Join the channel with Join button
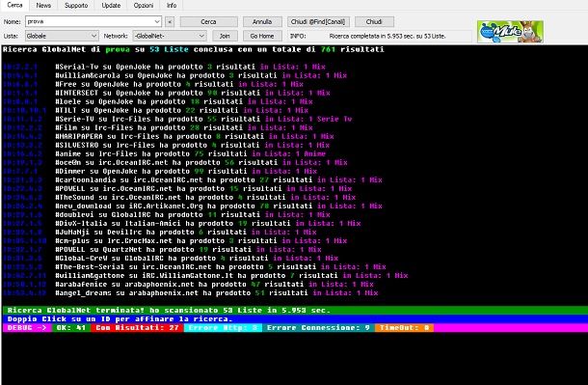Image resolution: width=588 pixels, height=385 pixels. coord(225,36)
